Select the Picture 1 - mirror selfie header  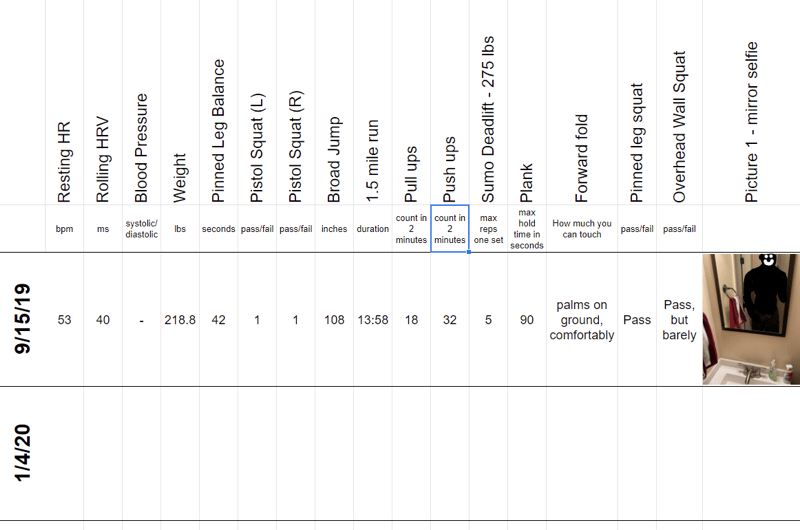pos(752,120)
